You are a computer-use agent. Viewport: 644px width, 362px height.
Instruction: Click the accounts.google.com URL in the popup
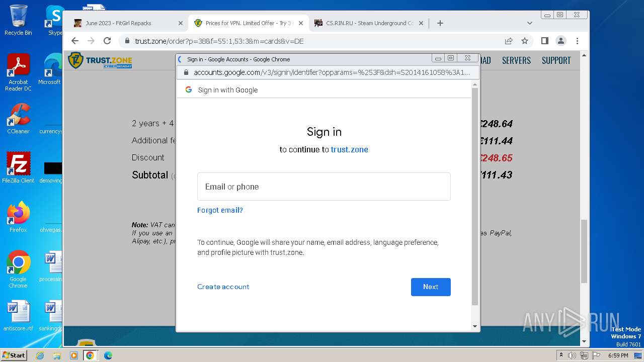(332, 72)
